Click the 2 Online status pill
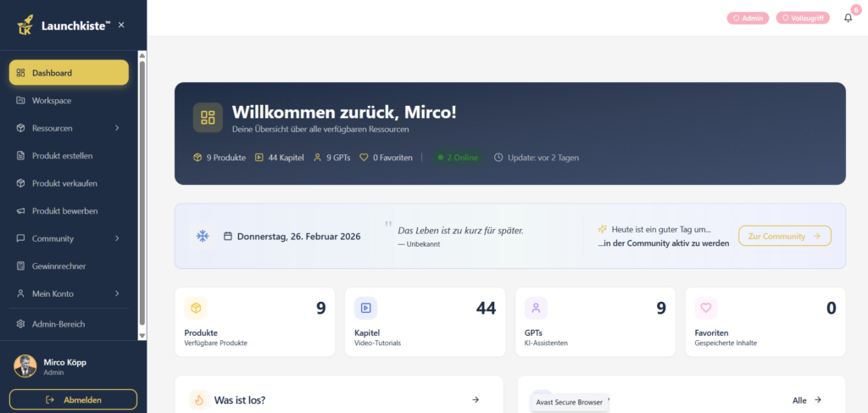This screenshot has height=413, width=868. 457,158
